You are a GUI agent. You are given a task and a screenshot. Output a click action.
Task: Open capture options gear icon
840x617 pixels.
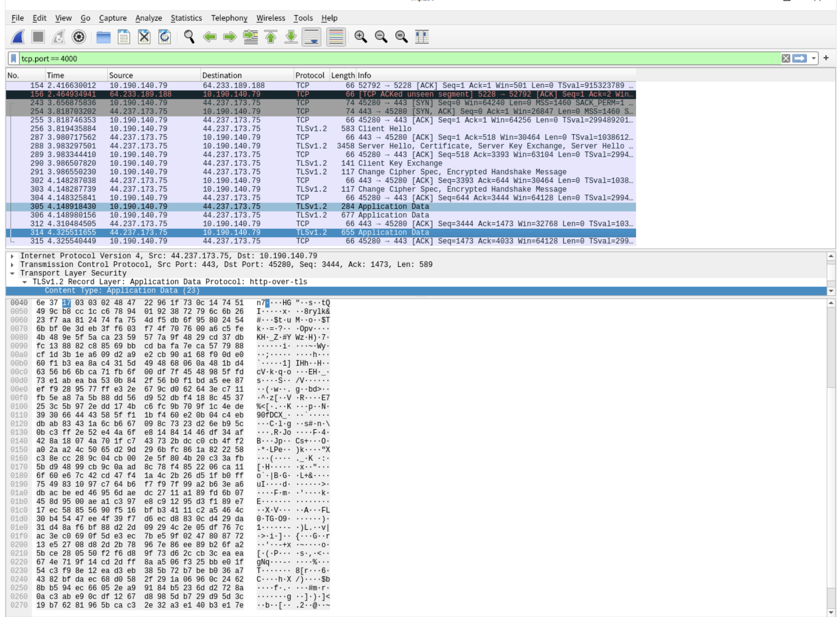pos(79,37)
